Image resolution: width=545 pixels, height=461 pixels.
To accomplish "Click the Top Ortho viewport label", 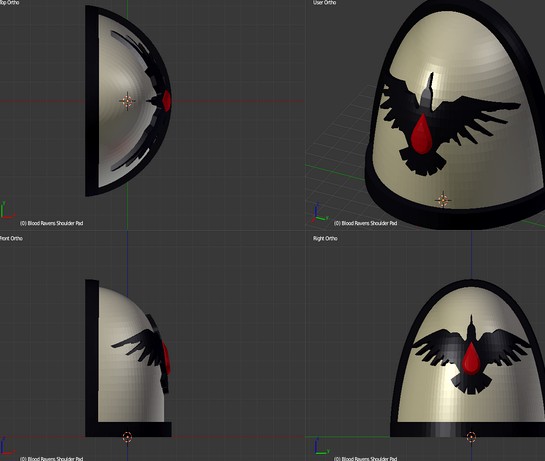I will tap(9, 2).
